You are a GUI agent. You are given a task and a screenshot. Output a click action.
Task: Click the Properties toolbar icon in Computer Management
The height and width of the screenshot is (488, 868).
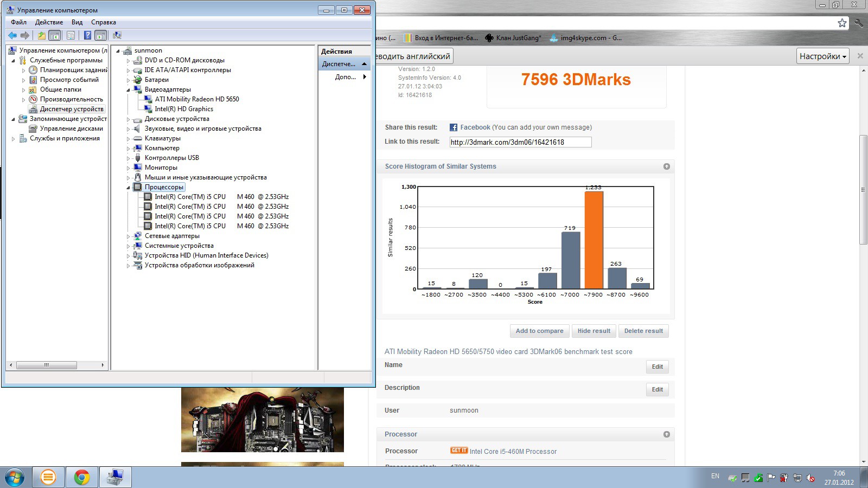71,35
